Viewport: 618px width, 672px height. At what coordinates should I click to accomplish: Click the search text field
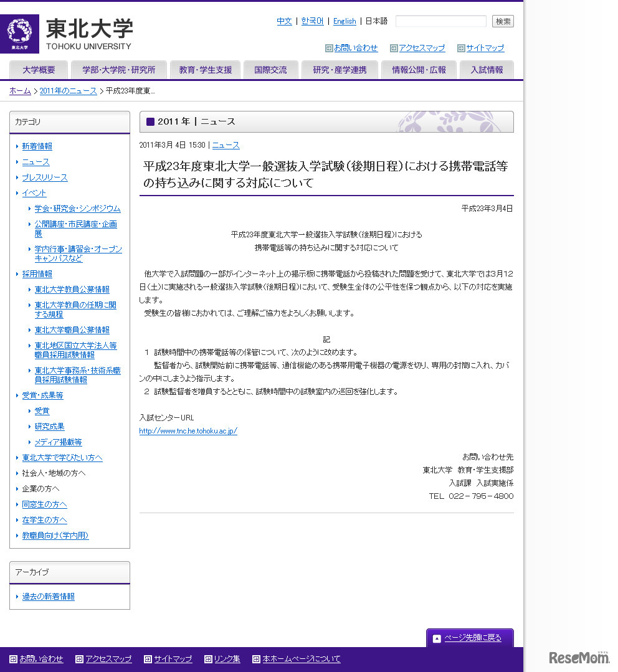440,21
